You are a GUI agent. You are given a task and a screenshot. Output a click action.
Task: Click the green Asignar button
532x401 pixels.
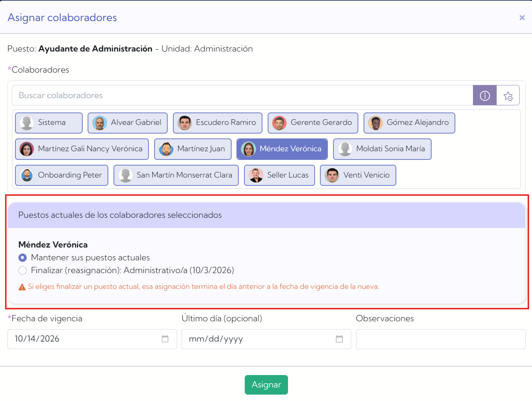266,385
